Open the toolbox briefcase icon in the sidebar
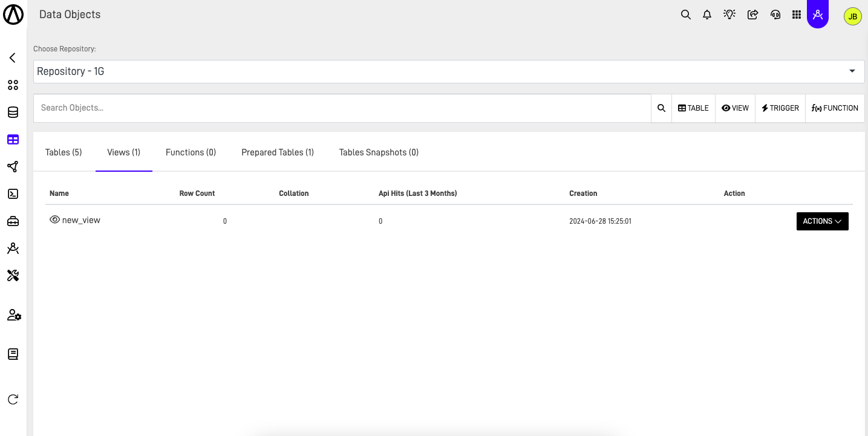Image resolution: width=868 pixels, height=436 pixels. tap(13, 221)
